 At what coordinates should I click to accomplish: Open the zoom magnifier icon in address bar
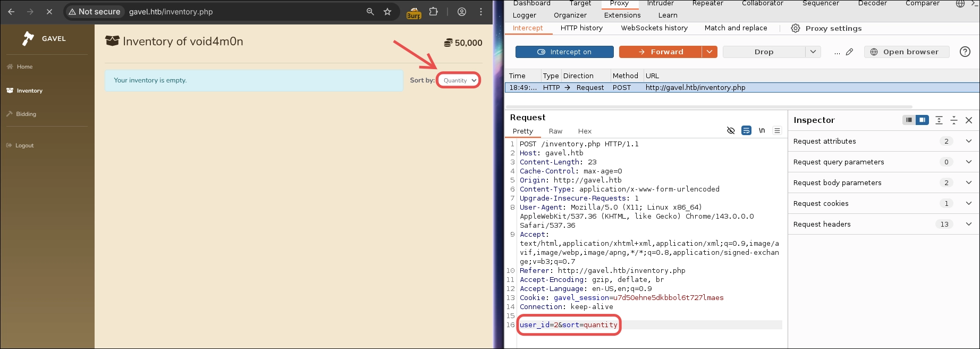tap(370, 11)
